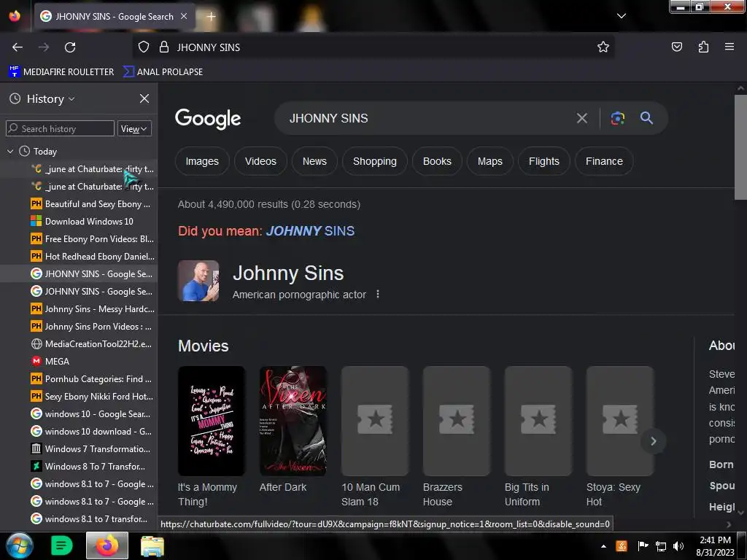
Task: Switch to Books results
Action: click(437, 161)
